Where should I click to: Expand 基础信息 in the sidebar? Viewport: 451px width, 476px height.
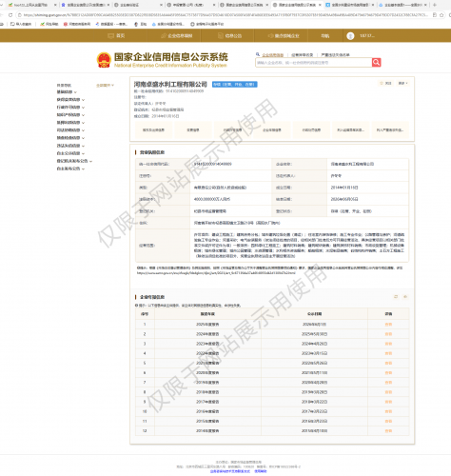[x=67, y=92]
